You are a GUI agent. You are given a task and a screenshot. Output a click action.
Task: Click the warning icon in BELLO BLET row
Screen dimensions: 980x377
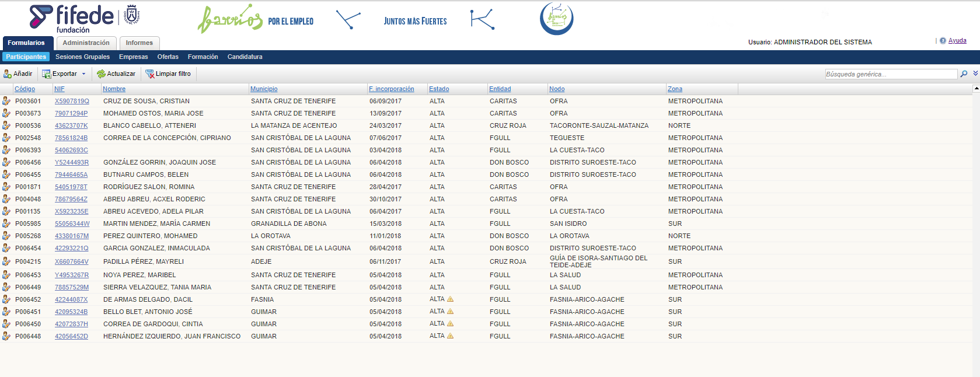pos(450,311)
